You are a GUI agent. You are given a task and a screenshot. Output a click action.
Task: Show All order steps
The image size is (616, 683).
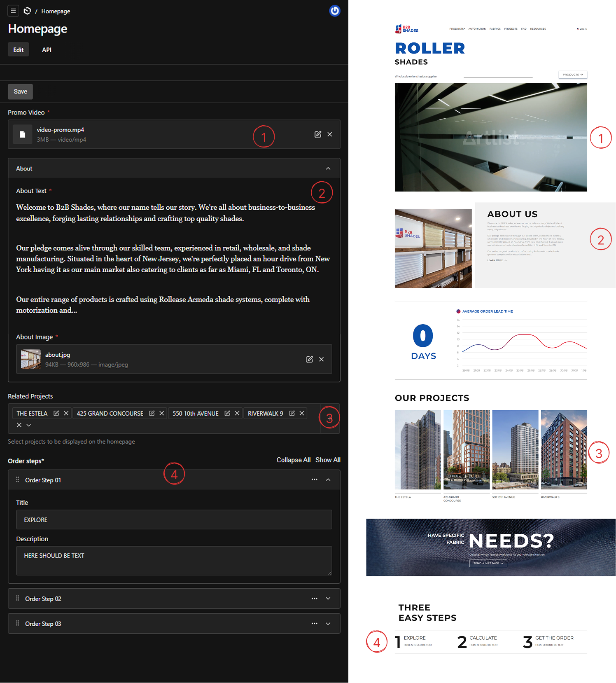tap(328, 460)
